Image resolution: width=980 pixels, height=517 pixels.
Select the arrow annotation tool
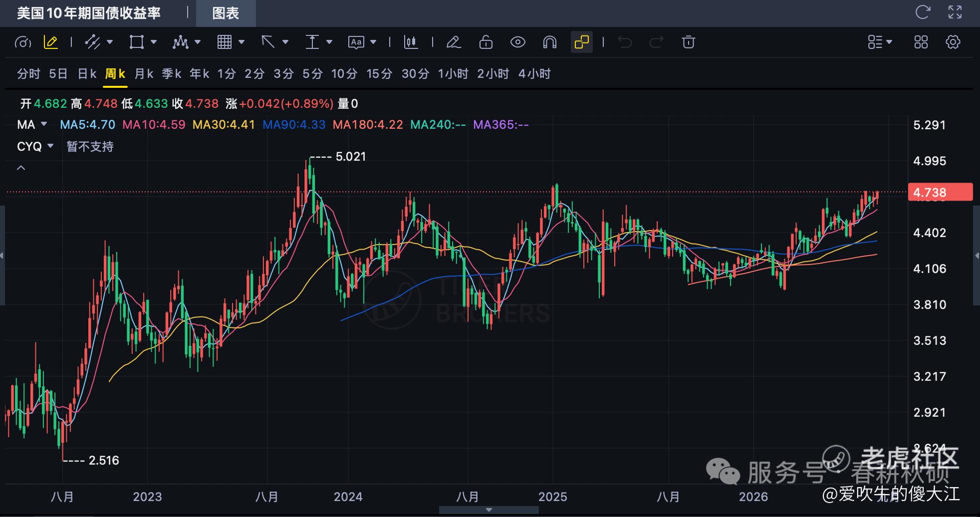[268, 42]
